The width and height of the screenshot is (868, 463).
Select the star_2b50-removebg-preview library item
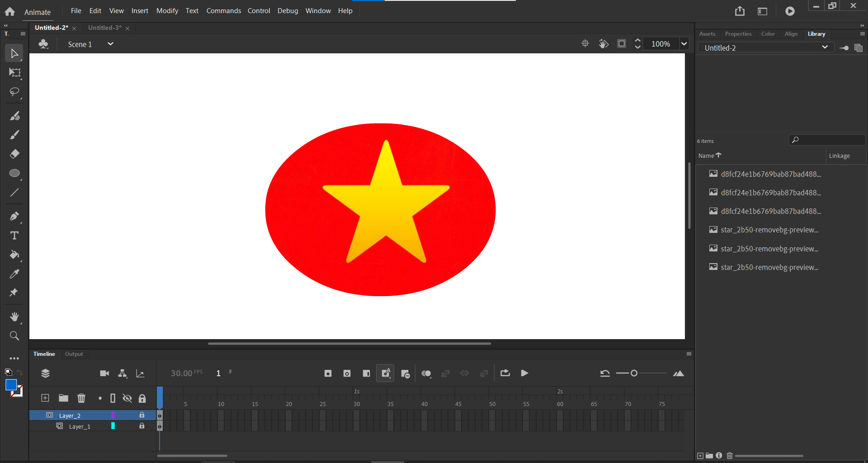[x=769, y=230]
